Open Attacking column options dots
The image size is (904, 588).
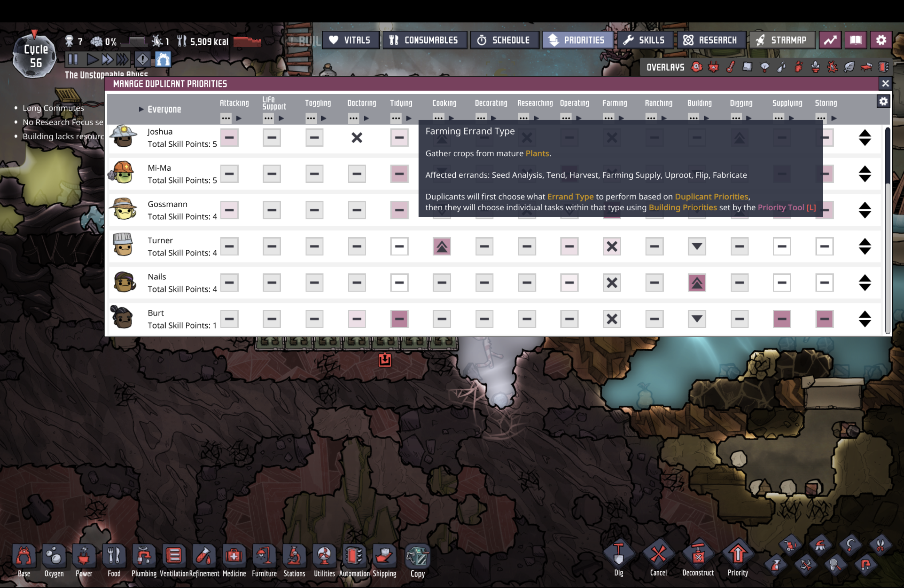tap(226, 118)
